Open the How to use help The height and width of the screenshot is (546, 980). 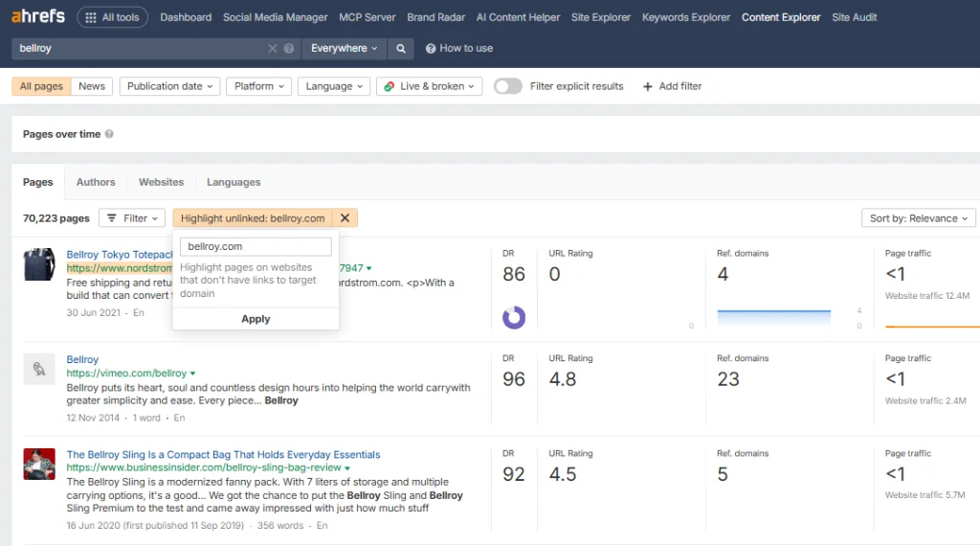click(459, 48)
